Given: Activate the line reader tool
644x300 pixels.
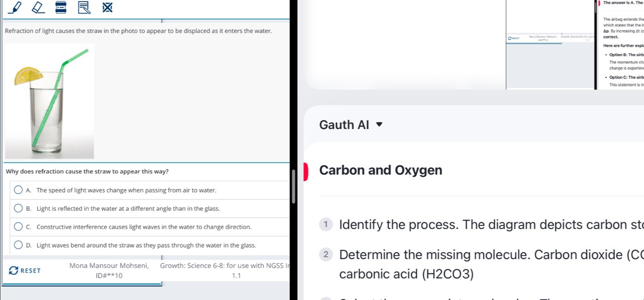Looking at the screenshot, I should [61, 8].
